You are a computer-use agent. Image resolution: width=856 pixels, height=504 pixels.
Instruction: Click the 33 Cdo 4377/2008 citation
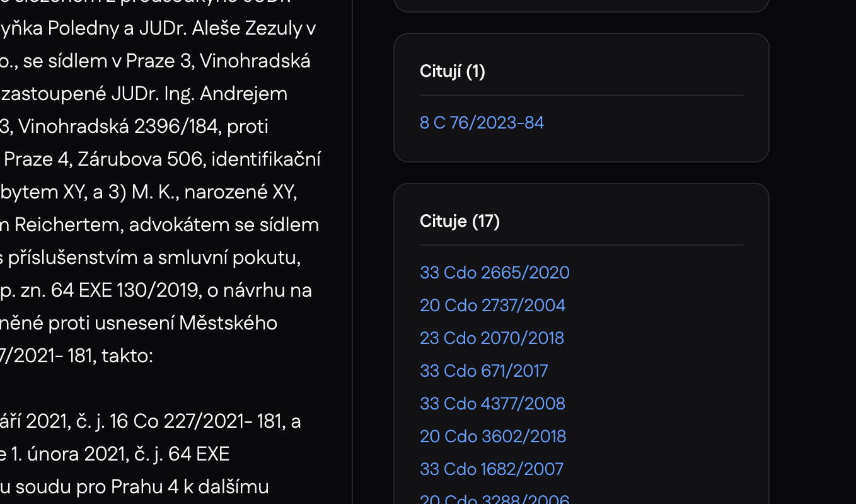pyautogui.click(x=492, y=403)
